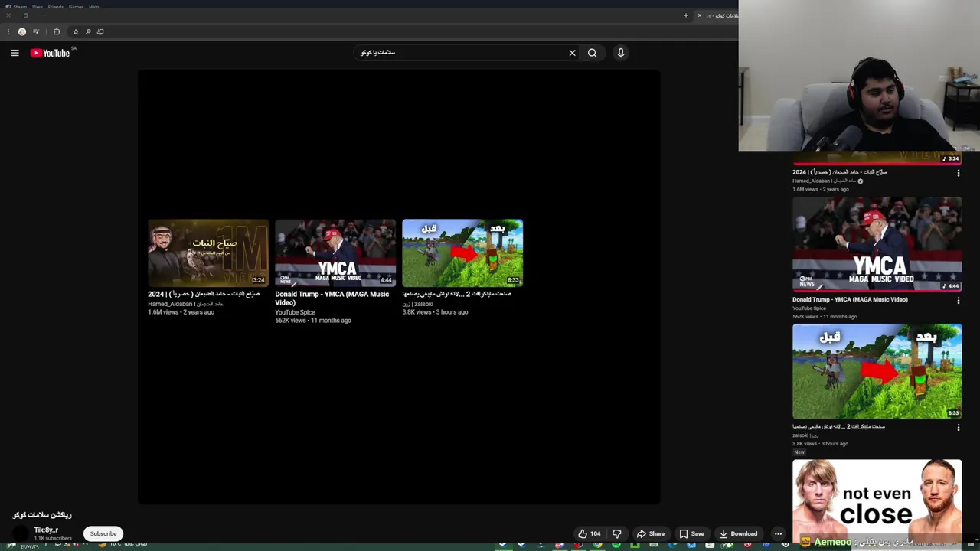The image size is (980, 551).
Task: Open a new browser tab with plus
Action: click(685, 15)
